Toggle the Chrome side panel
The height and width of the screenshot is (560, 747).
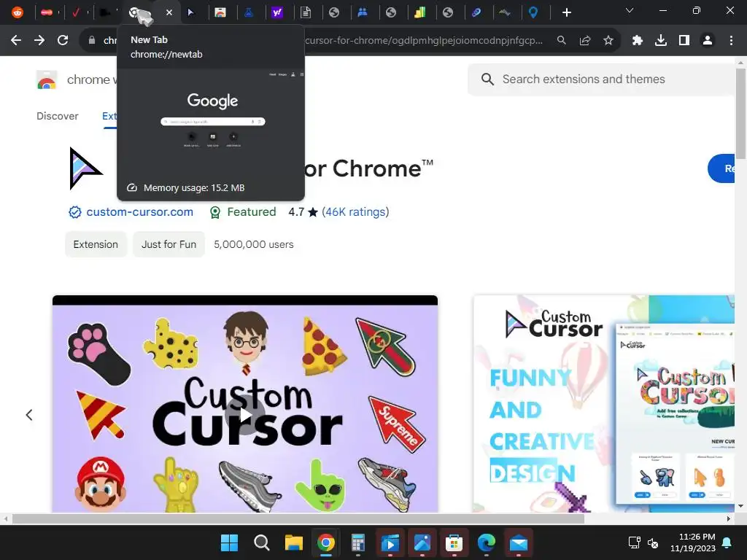(x=684, y=41)
